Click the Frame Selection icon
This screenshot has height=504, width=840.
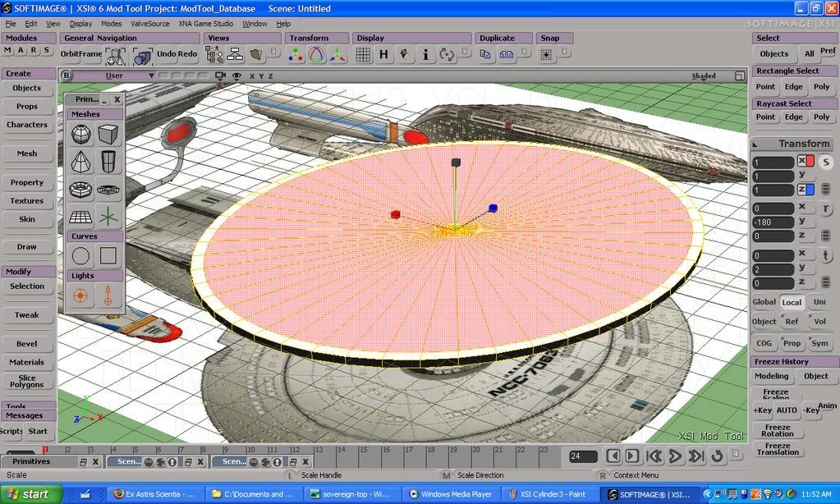point(142,56)
